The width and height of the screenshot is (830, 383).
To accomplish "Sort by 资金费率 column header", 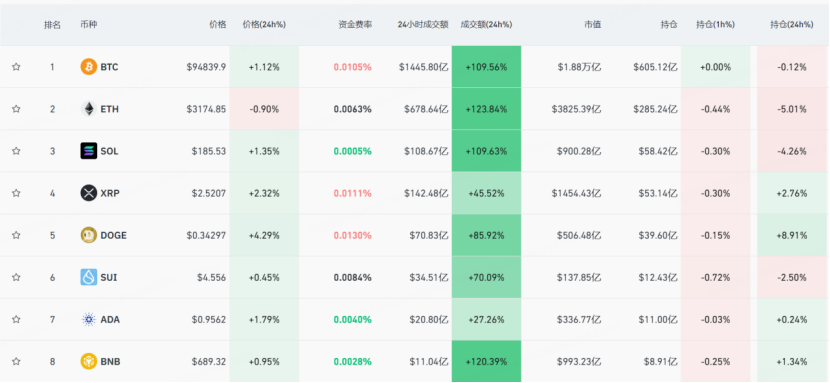I will [x=355, y=25].
